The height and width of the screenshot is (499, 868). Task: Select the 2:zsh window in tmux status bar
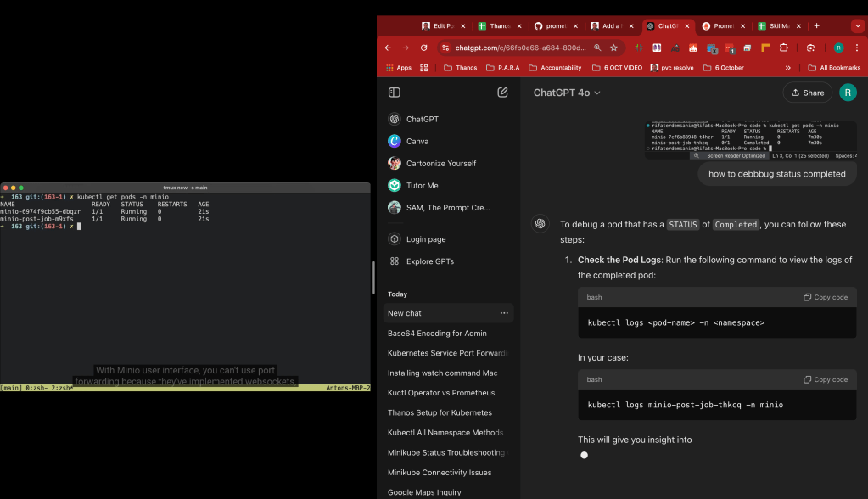coord(62,388)
